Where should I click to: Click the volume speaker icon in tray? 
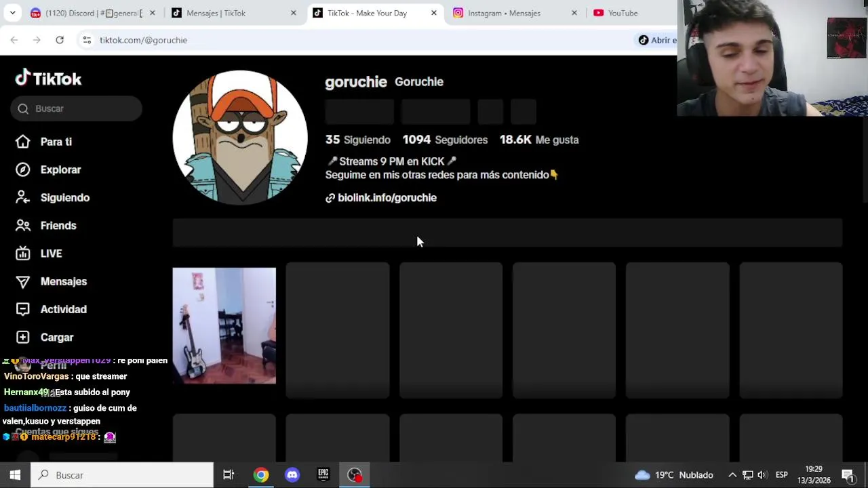(762, 475)
